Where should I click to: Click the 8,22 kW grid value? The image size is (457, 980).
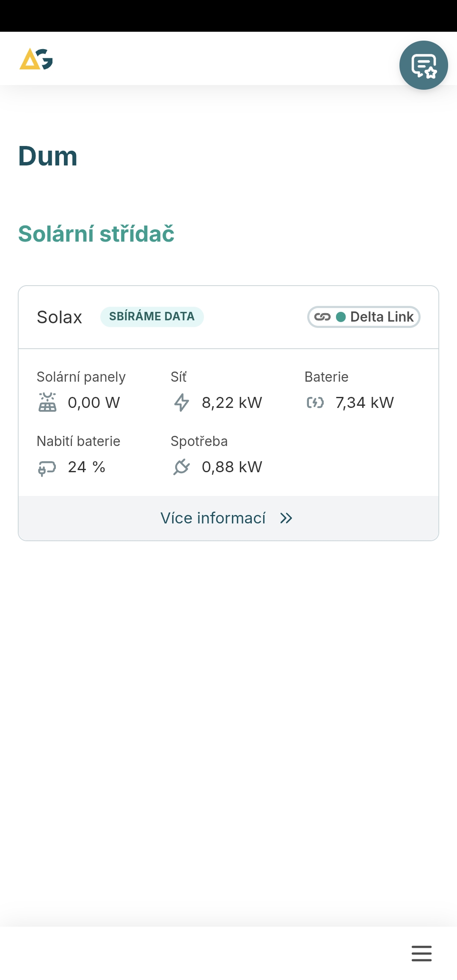[x=232, y=402]
